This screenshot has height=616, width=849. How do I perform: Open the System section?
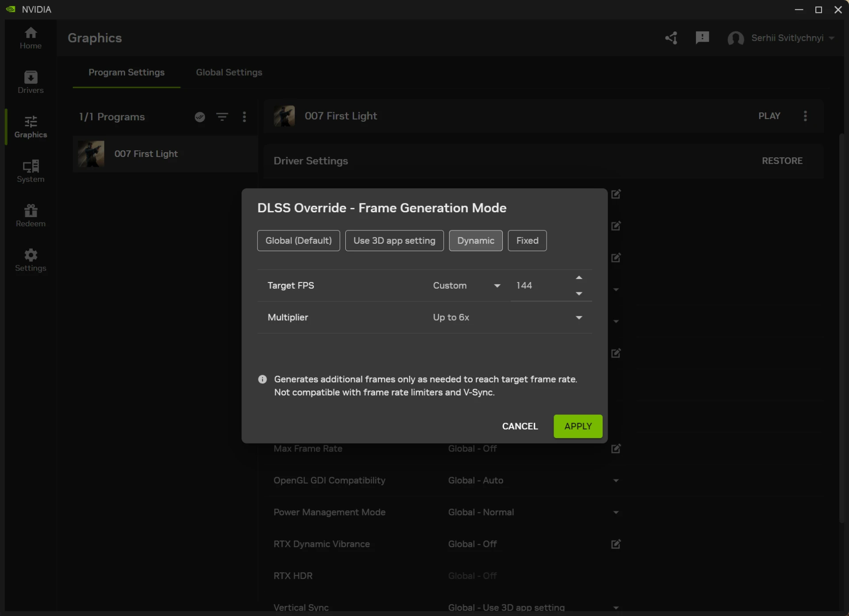point(31,171)
